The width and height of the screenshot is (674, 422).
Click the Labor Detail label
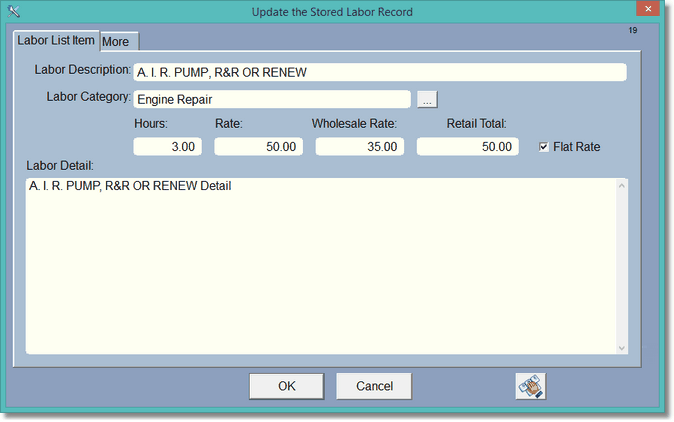point(60,166)
